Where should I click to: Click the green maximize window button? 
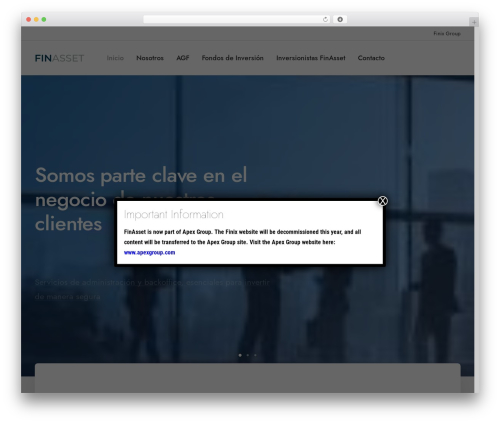click(x=44, y=19)
